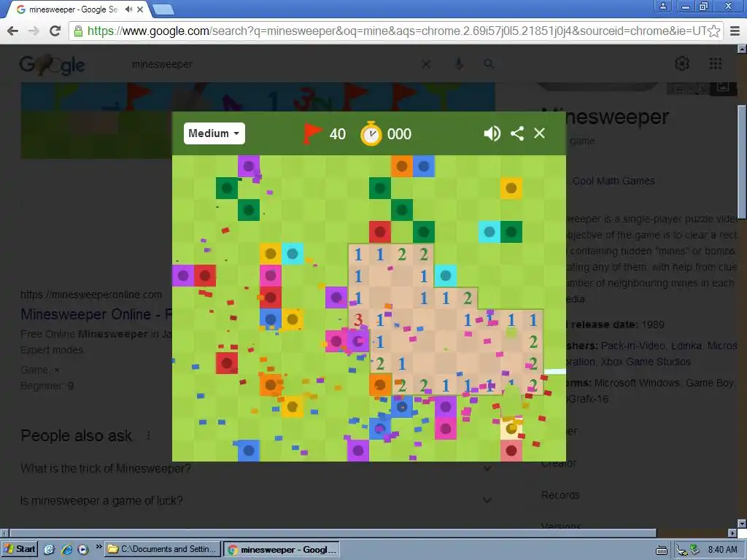Click the tab audio speaker indicator
The height and width of the screenshot is (560, 747).
coord(128,9)
